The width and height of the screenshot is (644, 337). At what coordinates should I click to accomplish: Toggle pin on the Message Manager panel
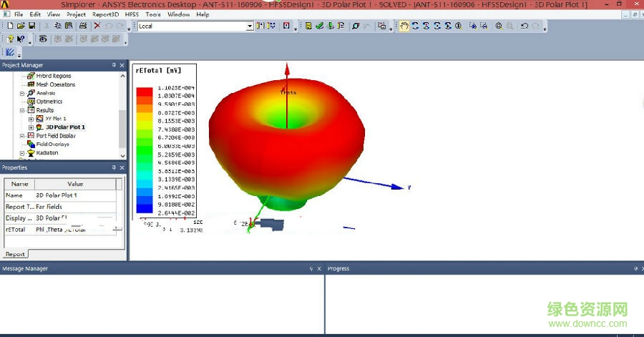coord(311,269)
